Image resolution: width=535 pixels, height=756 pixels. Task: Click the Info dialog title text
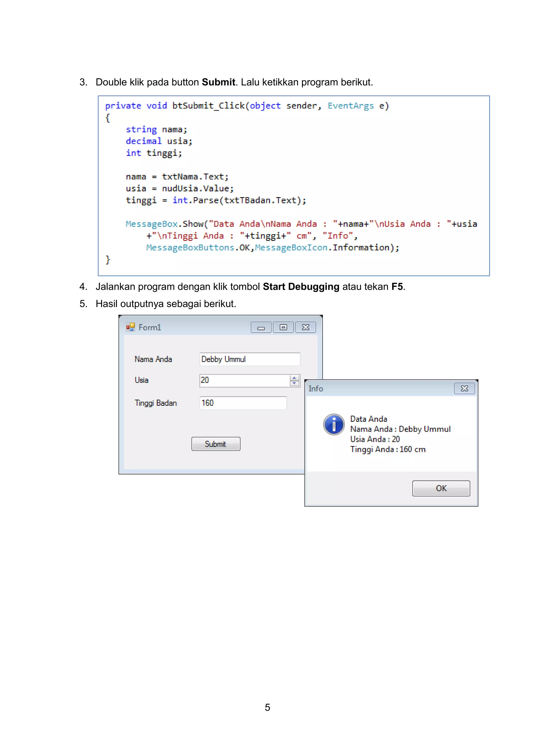(x=316, y=389)
